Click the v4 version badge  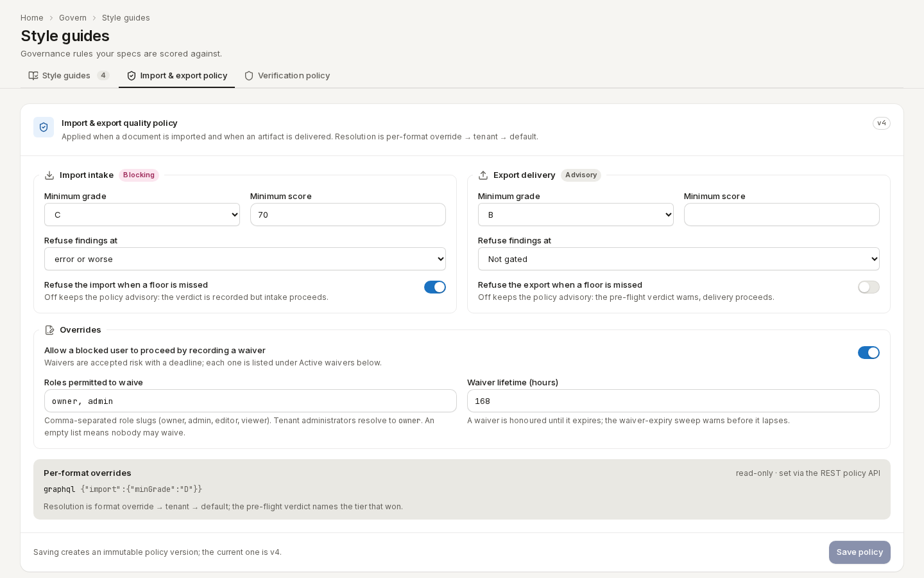pos(882,123)
